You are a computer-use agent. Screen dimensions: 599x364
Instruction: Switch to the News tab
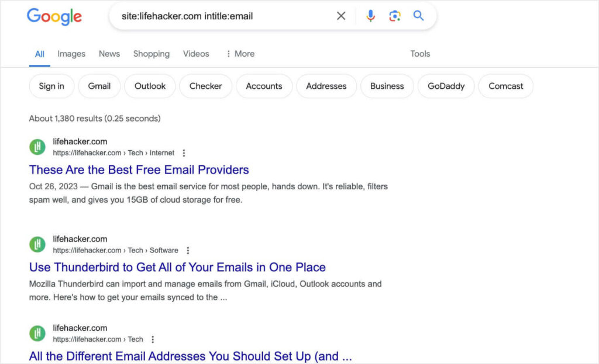[109, 53]
